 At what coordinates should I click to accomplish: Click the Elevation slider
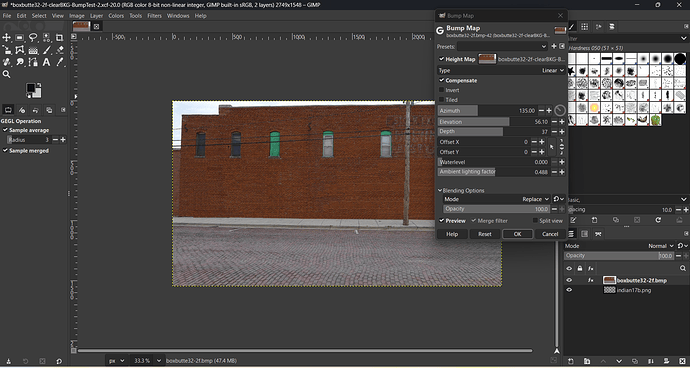(494, 122)
